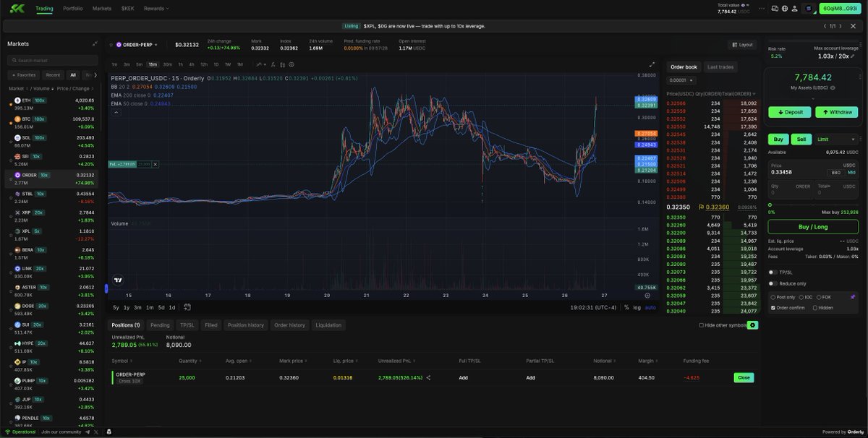Click the Buy / Long button
This screenshot has width=868, height=438.
click(x=813, y=227)
